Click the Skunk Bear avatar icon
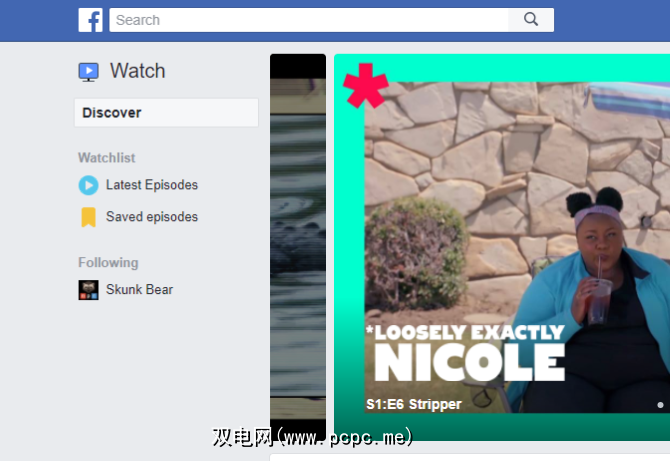Image resolution: width=670 pixels, height=461 pixels. click(88, 290)
